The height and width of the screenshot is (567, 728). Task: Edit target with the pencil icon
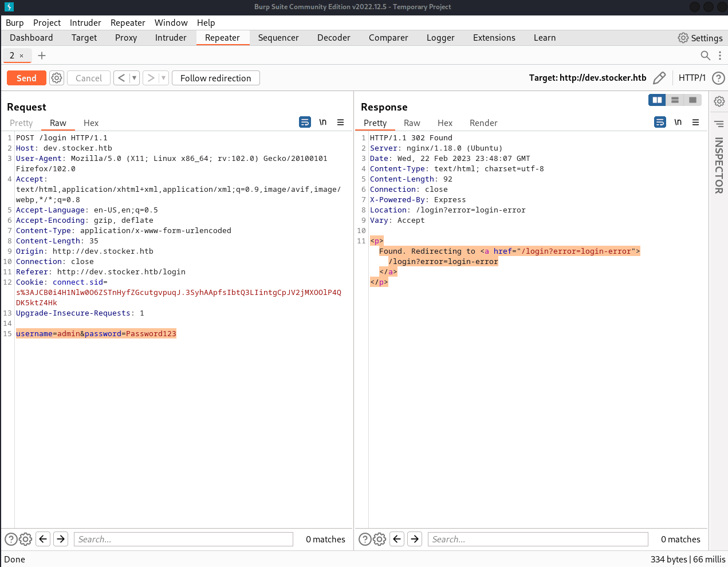pyautogui.click(x=659, y=78)
